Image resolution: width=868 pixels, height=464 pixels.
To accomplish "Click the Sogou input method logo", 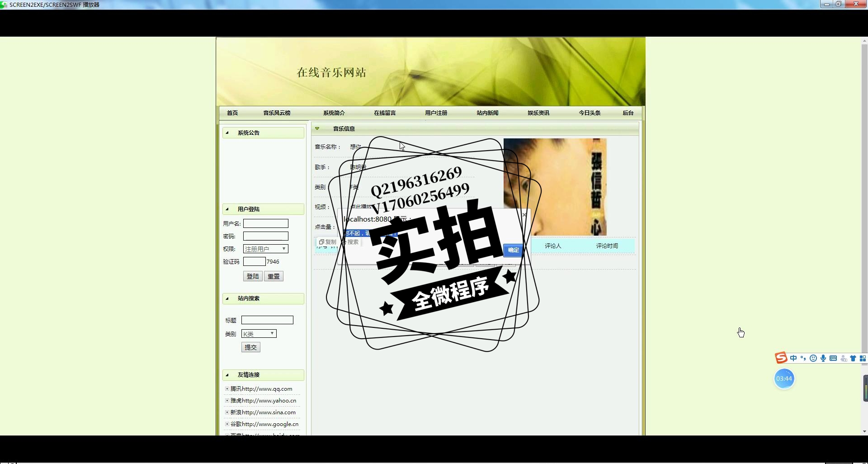I will point(781,358).
